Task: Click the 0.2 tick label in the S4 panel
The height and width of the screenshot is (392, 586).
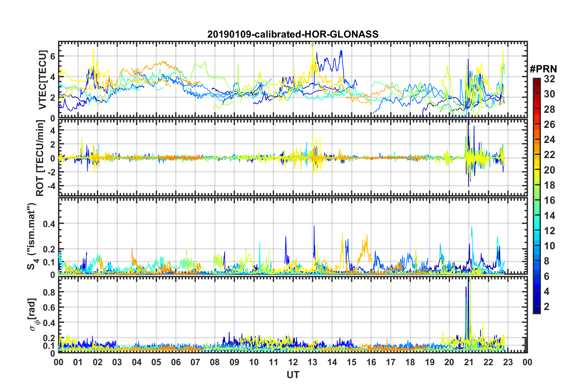Action: [x=49, y=249]
